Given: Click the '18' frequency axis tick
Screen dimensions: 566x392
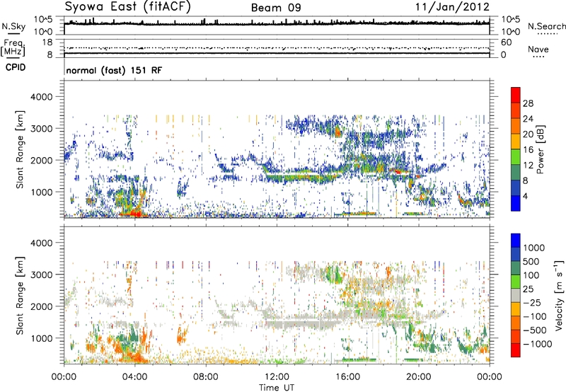Looking at the screenshot, I should 47,42.
